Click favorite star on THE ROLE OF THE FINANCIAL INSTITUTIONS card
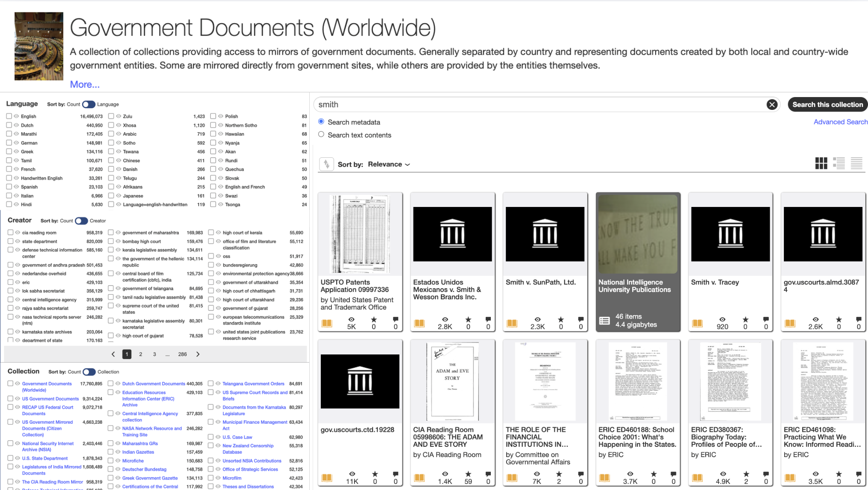The image size is (868, 490). click(559, 474)
